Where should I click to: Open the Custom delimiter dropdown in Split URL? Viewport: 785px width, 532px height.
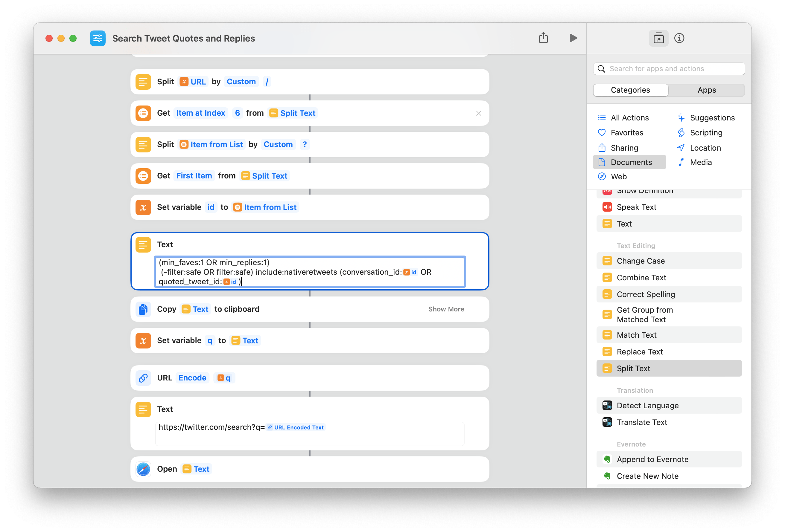[x=241, y=81]
